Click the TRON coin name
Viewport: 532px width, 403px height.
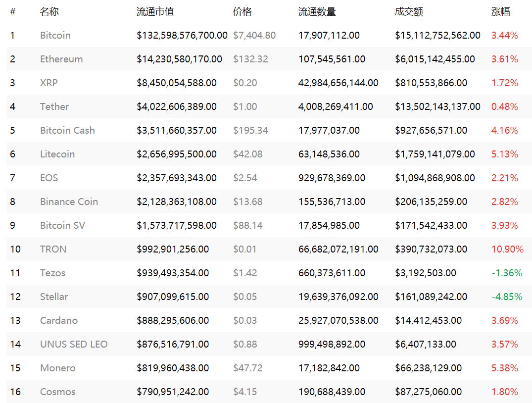click(53, 249)
